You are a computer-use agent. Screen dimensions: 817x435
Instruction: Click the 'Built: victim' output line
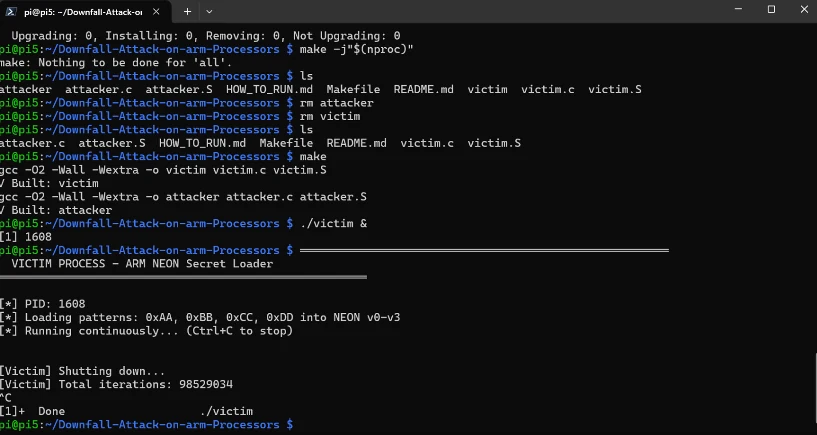49,184
